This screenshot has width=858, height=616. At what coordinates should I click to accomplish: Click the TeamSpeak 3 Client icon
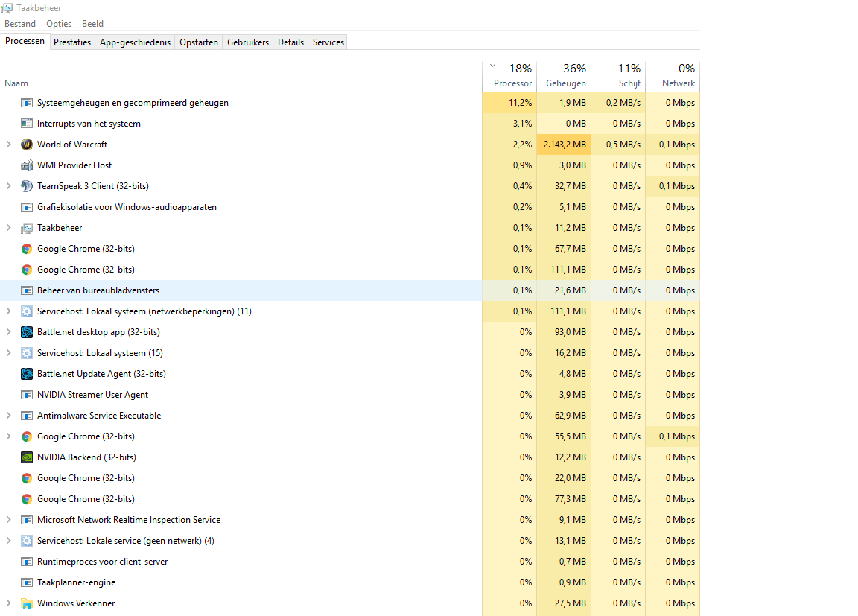(26, 186)
